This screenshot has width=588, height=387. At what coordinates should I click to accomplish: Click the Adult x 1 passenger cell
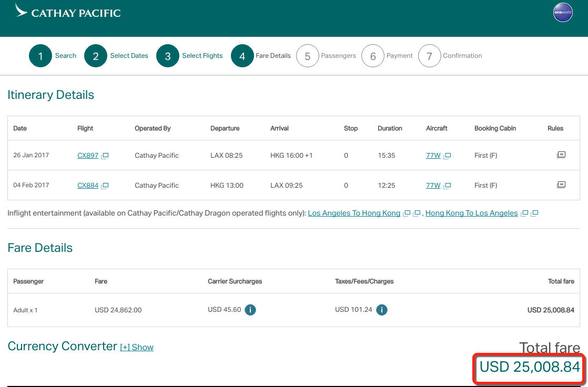coord(25,310)
